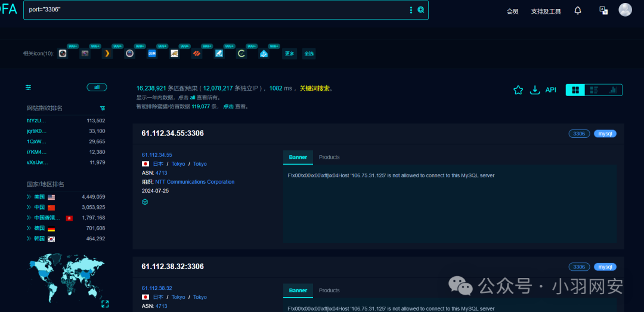Open the filter sliders icon in sidebar
Image resolution: width=644 pixels, height=312 pixels.
pos(29,87)
